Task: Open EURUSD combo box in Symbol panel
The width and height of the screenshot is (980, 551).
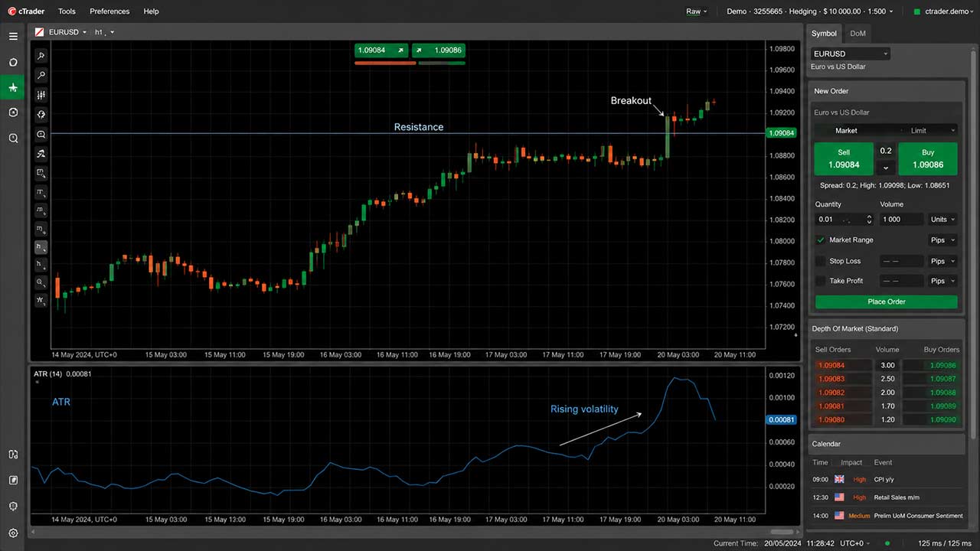Action: 851,54
